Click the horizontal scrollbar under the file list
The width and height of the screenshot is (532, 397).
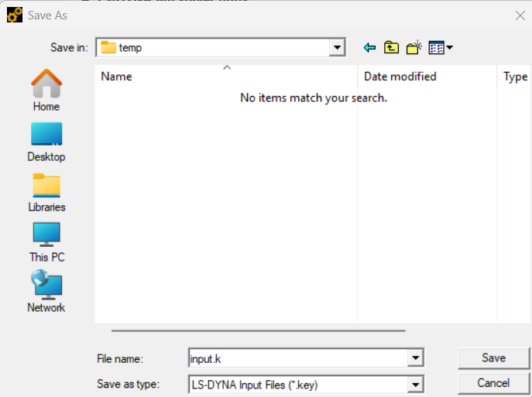pyautogui.click(x=258, y=330)
